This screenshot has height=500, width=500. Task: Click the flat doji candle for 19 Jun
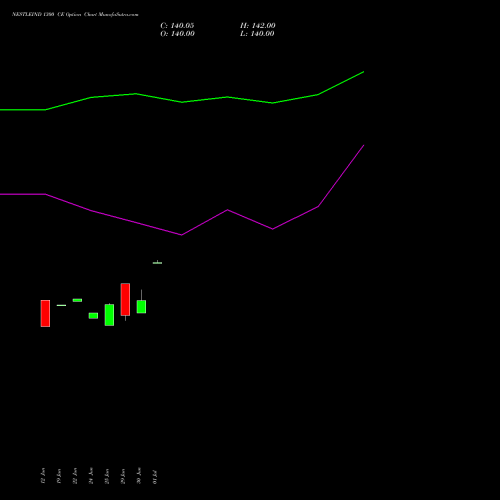click(x=61, y=305)
